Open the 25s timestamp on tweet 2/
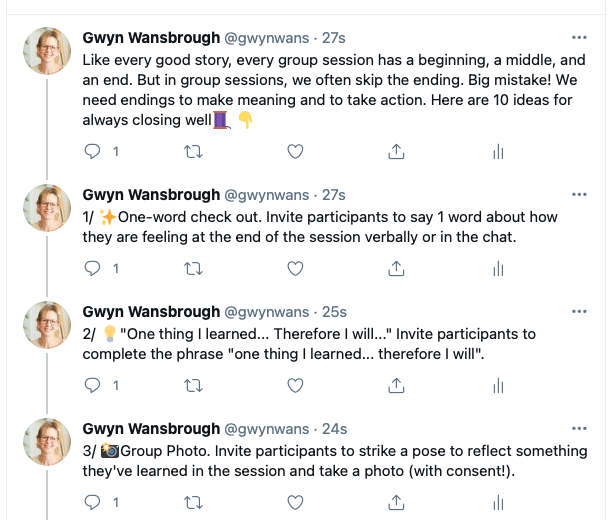Screen dimensions: 610x520 (x=334, y=312)
